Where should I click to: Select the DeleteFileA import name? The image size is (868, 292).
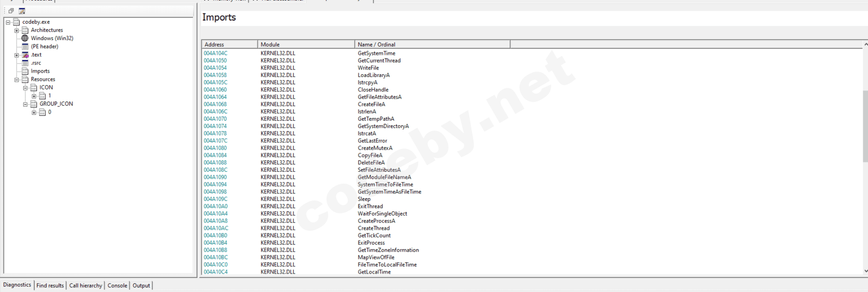pyautogui.click(x=371, y=163)
